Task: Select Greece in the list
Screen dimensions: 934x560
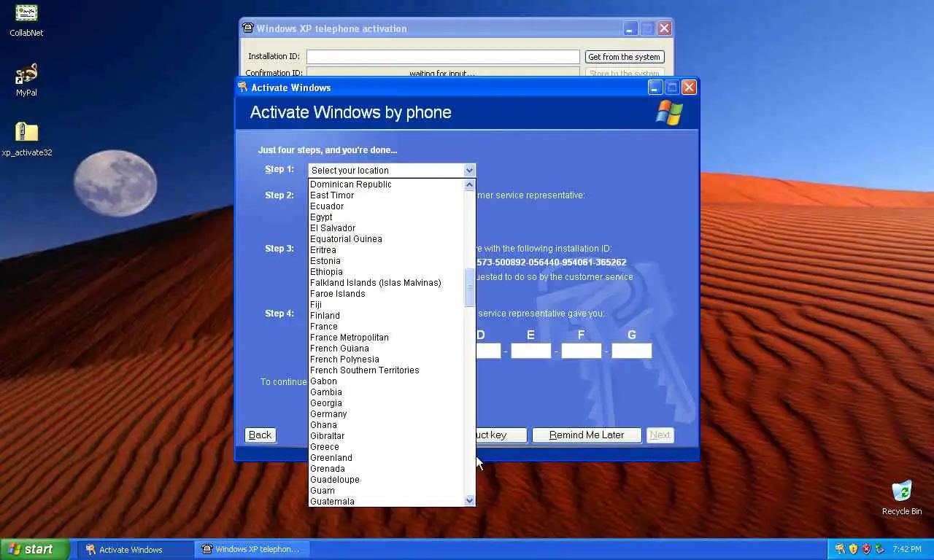Action: click(x=387, y=447)
